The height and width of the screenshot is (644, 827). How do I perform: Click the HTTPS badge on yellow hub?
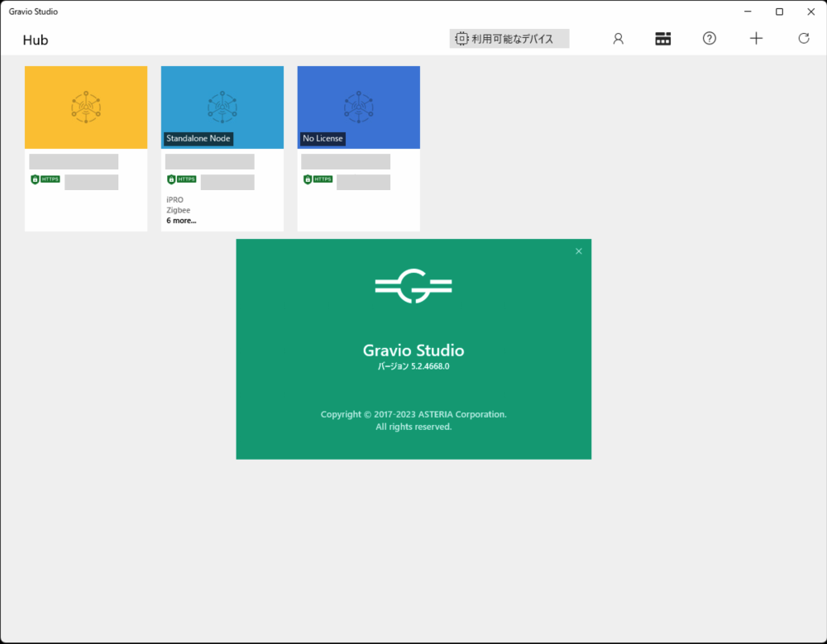[45, 179]
